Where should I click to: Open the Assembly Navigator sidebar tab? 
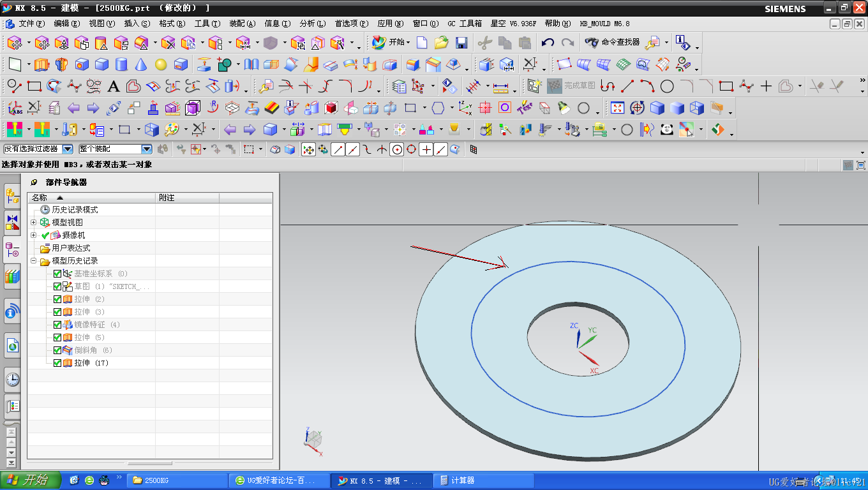[x=12, y=195]
